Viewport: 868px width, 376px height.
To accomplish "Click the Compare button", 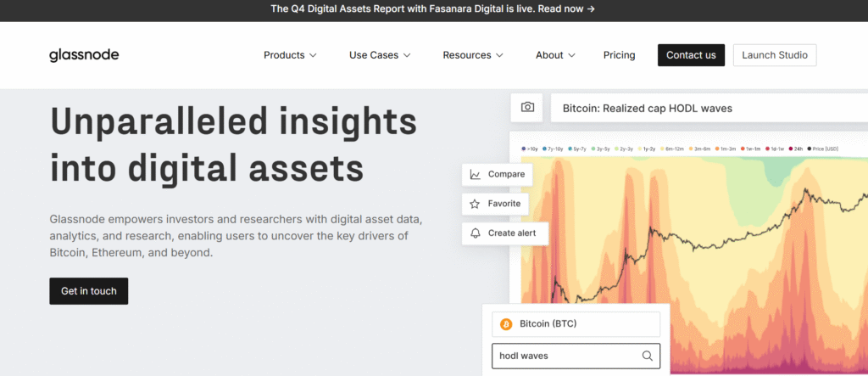I will [x=497, y=174].
